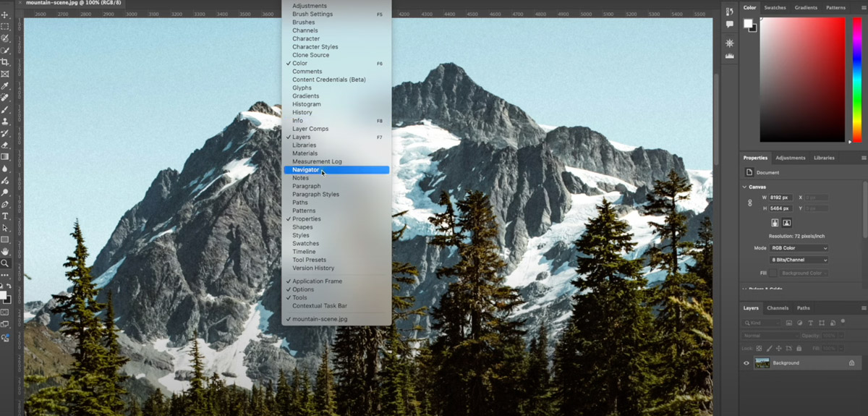Uncheck Layers in the Window menu
This screenshot has width=868, height=416.
click(336, 137)
